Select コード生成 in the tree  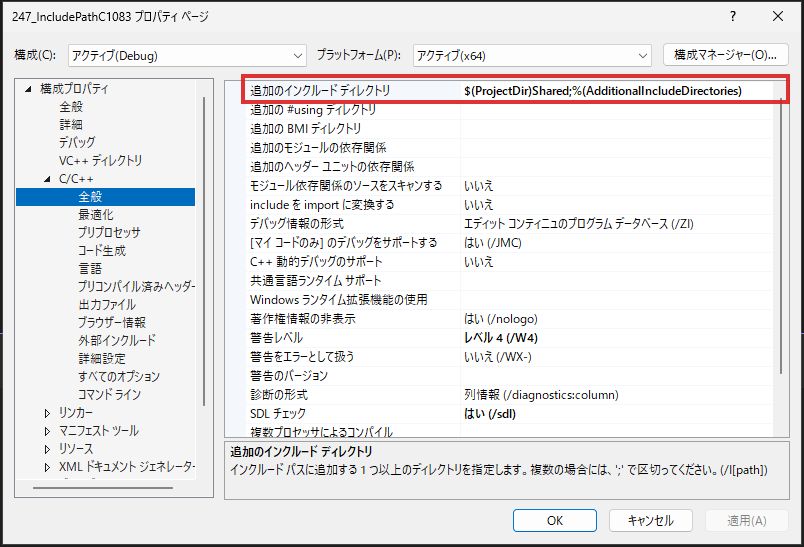pos(102,251)
